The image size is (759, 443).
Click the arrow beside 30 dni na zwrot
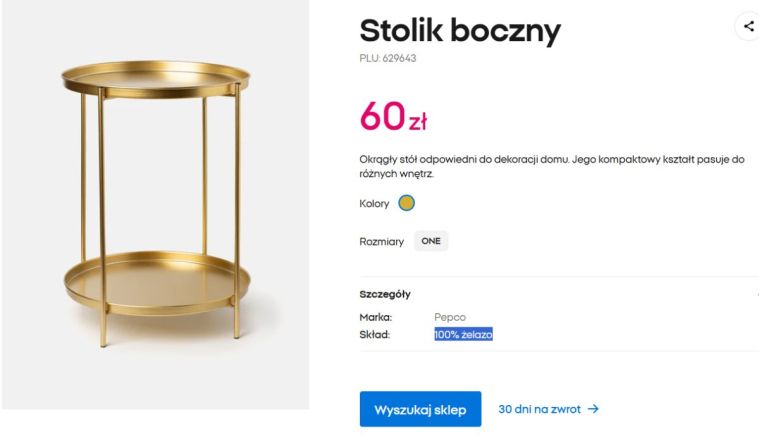point(593,409)
